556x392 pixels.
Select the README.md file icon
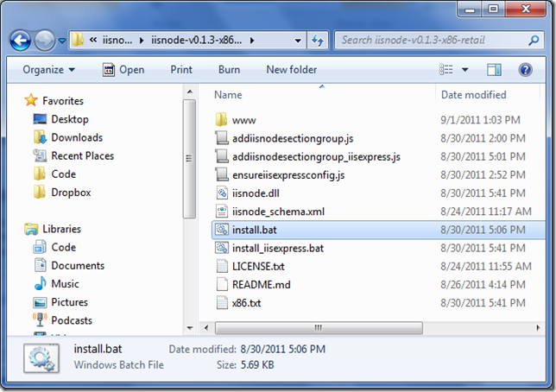tap(222, 285)
